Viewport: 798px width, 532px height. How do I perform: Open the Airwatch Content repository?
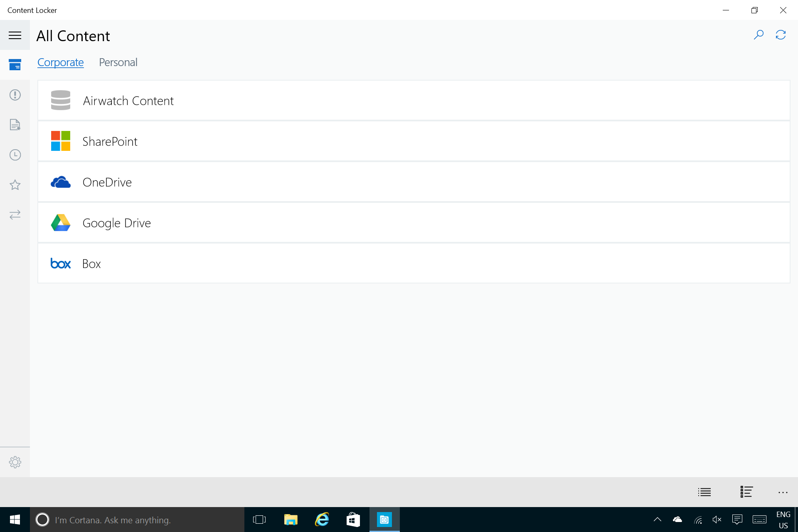(x=128, y=101)
